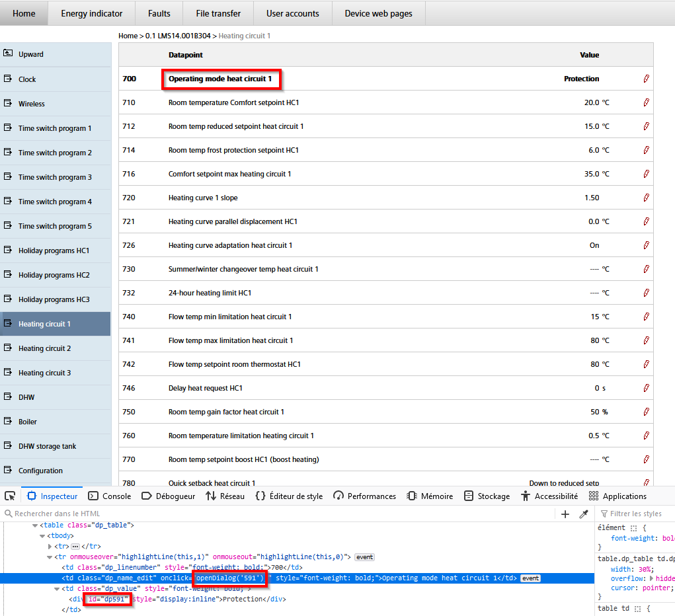Open Holiday programs HC2

[56, 275]
